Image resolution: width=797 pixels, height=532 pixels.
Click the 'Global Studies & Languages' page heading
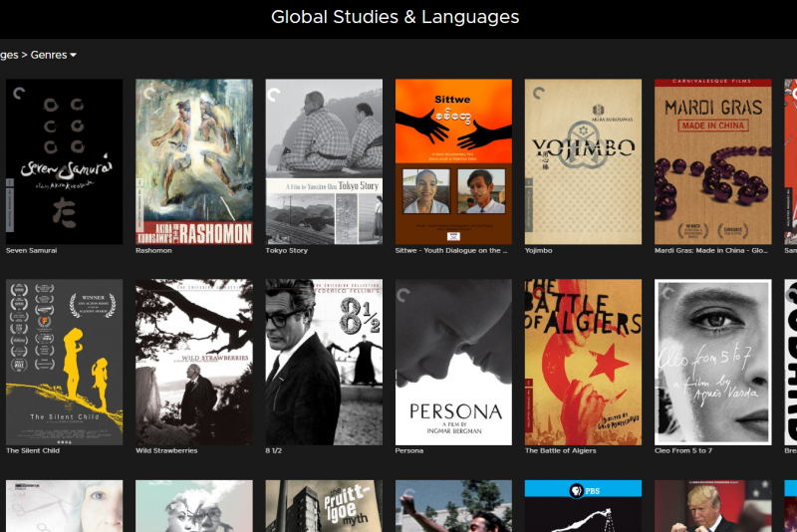coord(395,17)
